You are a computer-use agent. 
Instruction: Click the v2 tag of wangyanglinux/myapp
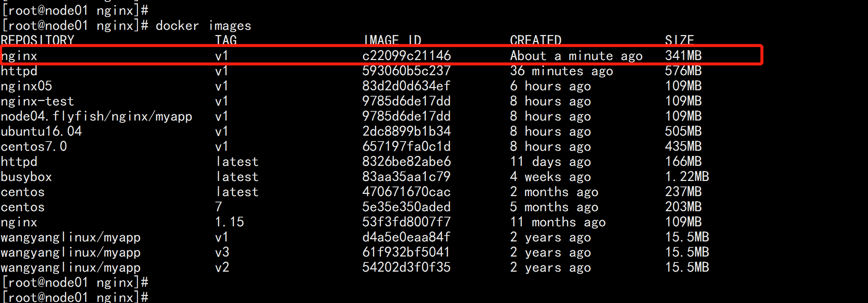pos(222,267)
